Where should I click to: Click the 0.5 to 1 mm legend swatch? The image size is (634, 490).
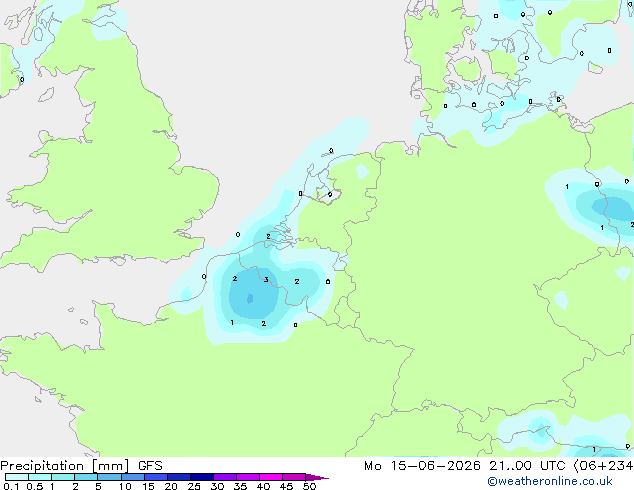[x=40, y=477]
